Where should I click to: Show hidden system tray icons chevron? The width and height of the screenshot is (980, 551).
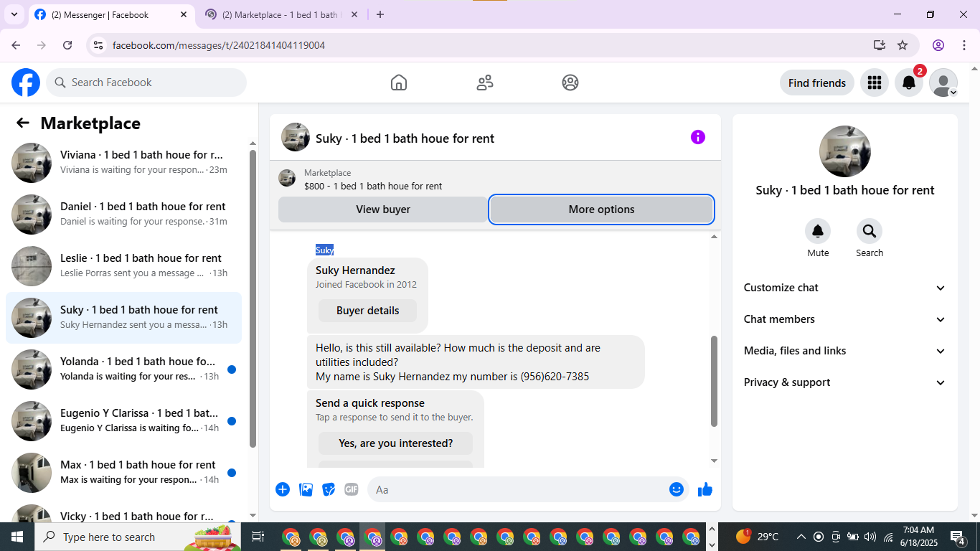point(801,537)
